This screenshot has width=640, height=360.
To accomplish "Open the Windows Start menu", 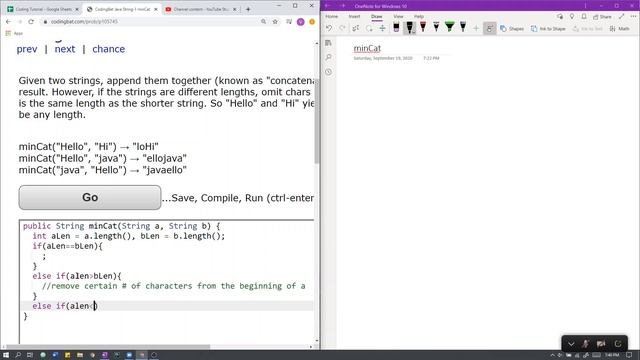I will 6,355.
